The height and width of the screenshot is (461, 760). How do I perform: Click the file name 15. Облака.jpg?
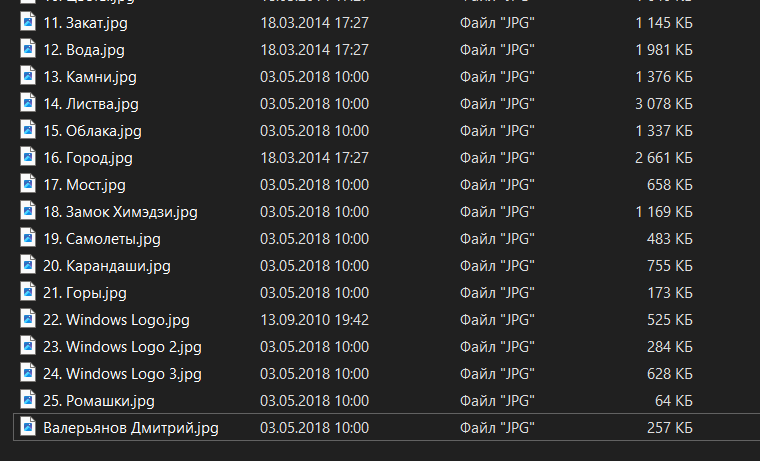(93, 130)
